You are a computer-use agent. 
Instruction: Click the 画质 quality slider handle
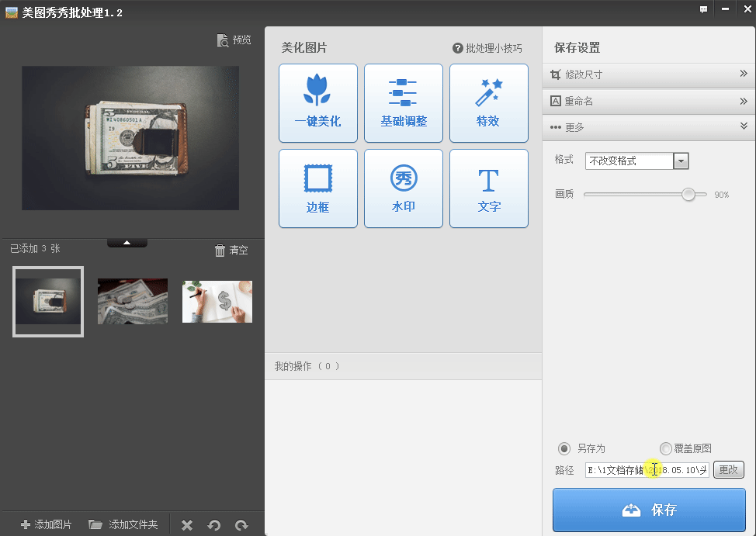pyautogui.click(x=688, y=195)
